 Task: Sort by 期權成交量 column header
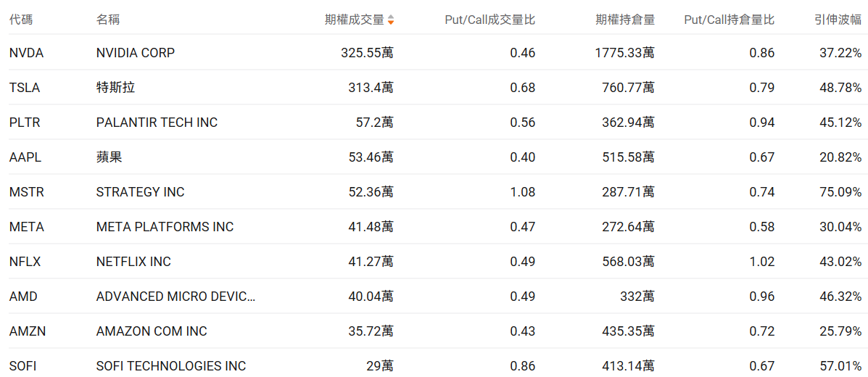coord(354,20)
